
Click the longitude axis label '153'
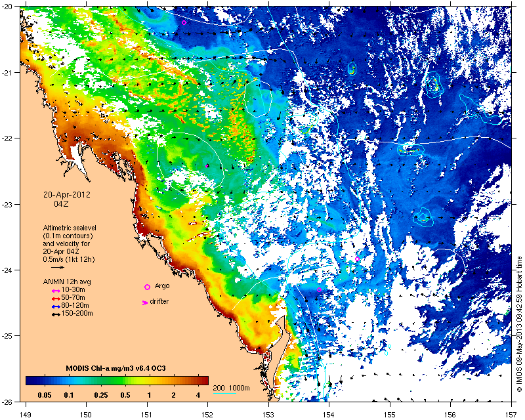(x=268, y=415)
